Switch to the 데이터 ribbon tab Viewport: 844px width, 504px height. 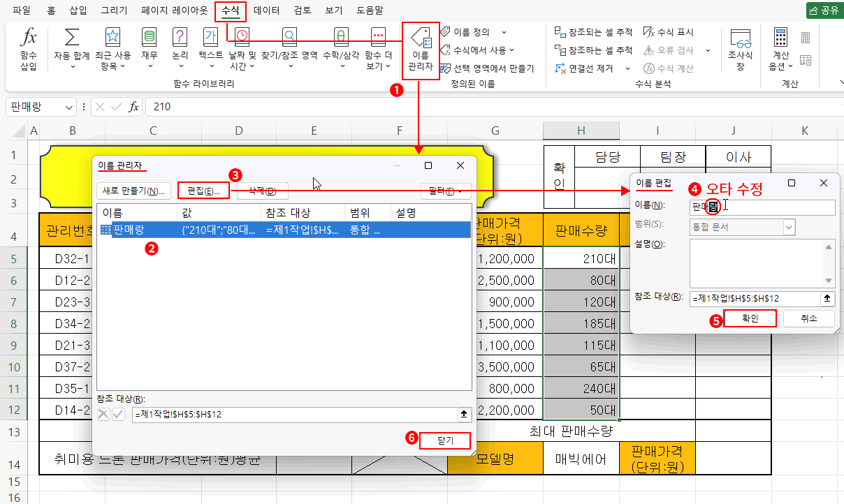pos(267,10)
